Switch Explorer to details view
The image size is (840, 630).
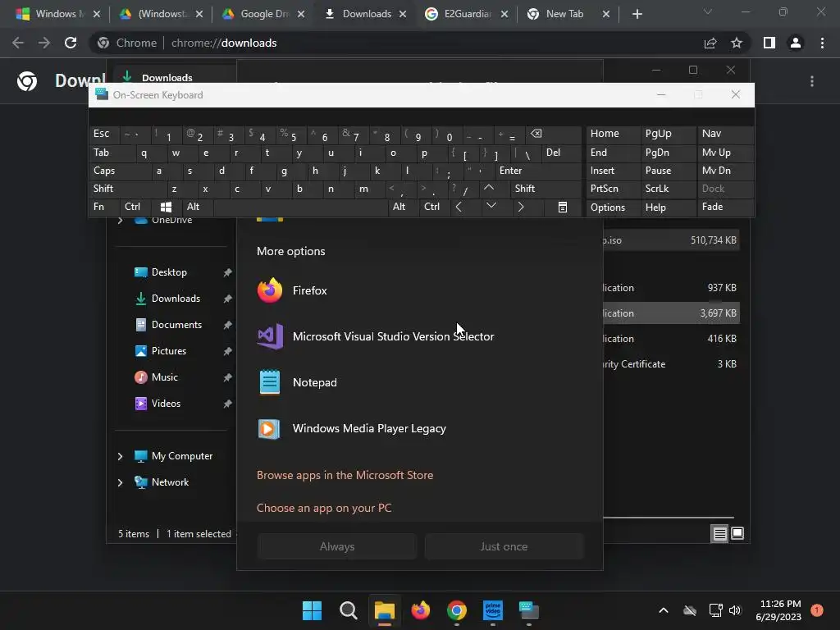click(719, 533)
